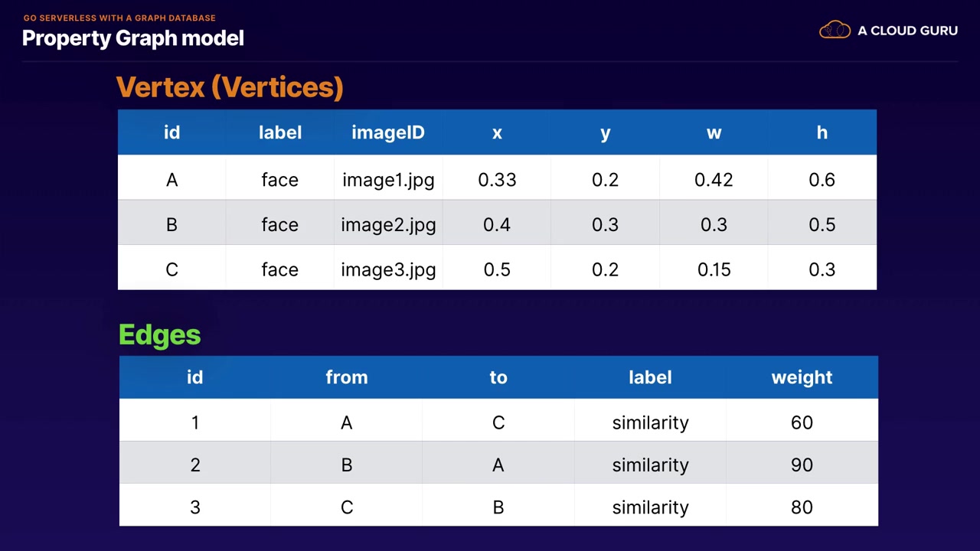Click the Property Graph model title

coord(133,38)
